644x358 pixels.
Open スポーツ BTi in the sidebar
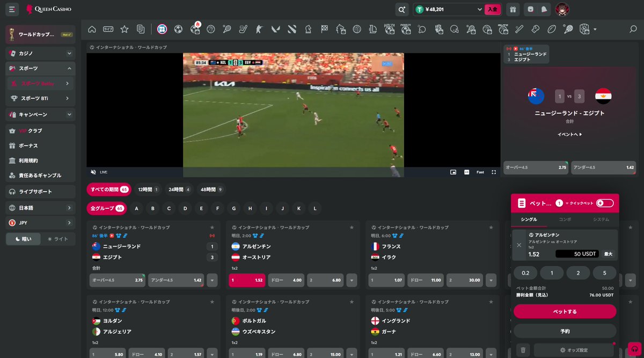point(40,98)
